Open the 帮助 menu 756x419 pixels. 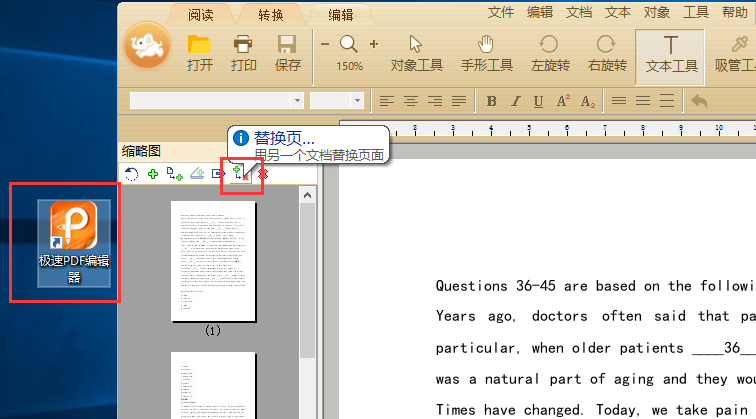click(x=735, y=12)
